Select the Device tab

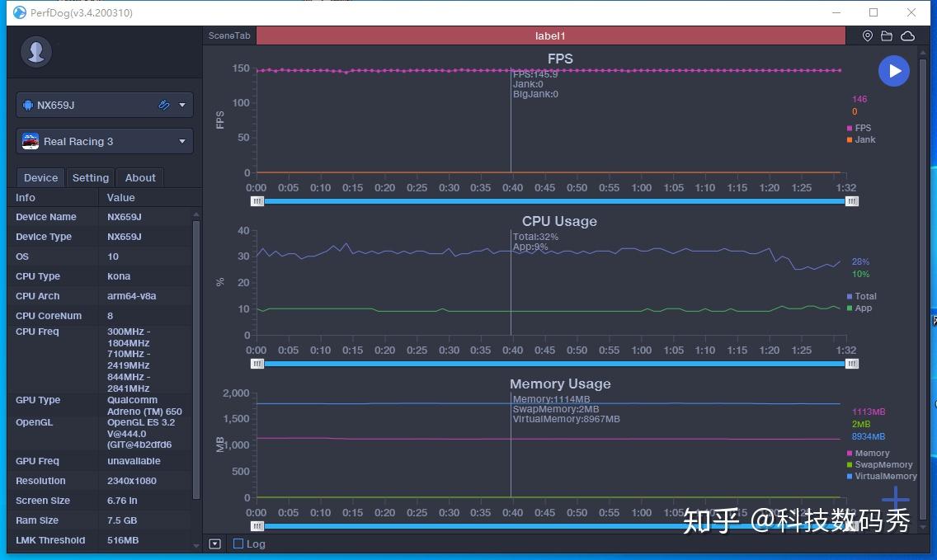[x=40, y=177]
